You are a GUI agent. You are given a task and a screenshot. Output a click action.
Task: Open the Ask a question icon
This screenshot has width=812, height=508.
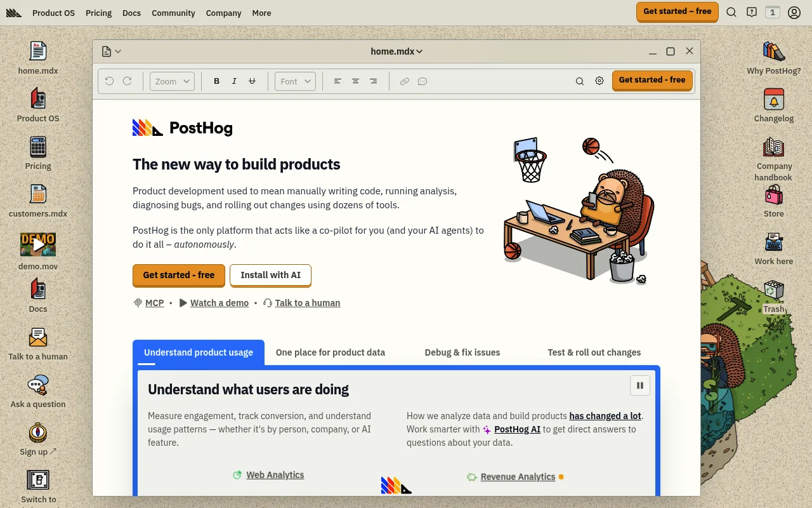point(38,391)
